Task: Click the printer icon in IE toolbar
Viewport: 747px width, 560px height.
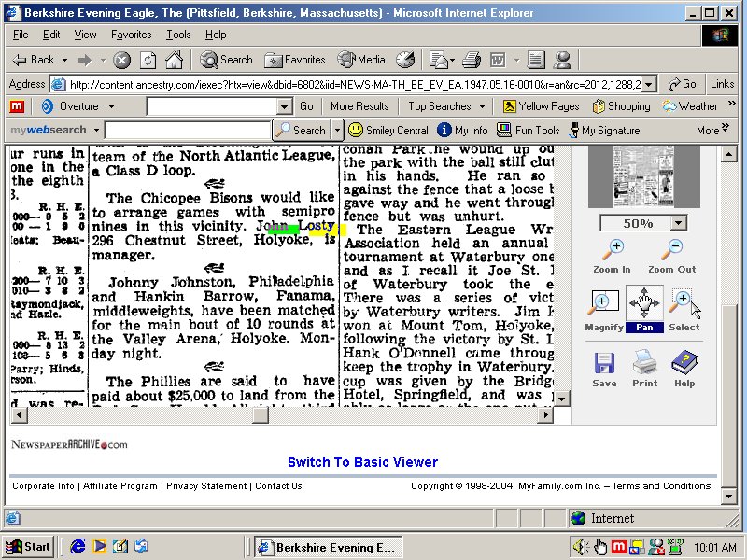Action: (472, 60)
